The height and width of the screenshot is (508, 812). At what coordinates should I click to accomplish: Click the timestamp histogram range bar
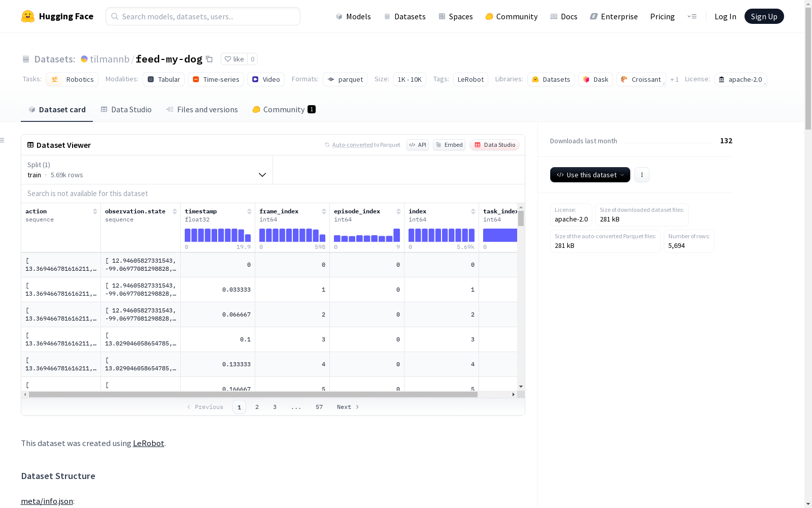click(x=218, y=235)
